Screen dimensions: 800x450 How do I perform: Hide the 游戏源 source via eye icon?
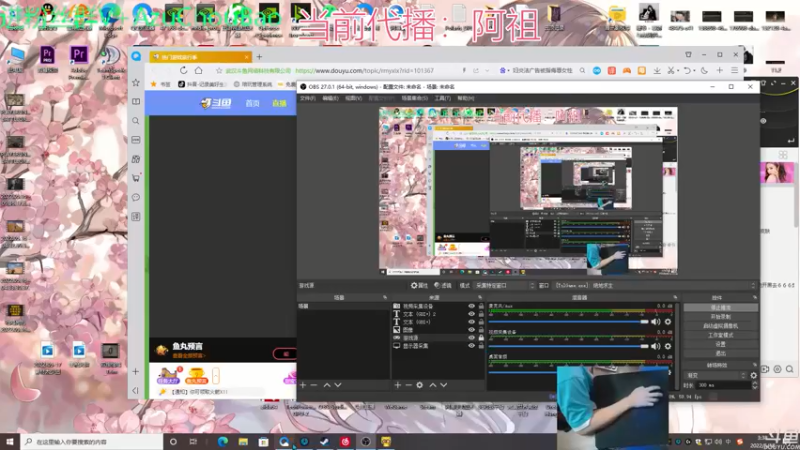tap(471, 338)
